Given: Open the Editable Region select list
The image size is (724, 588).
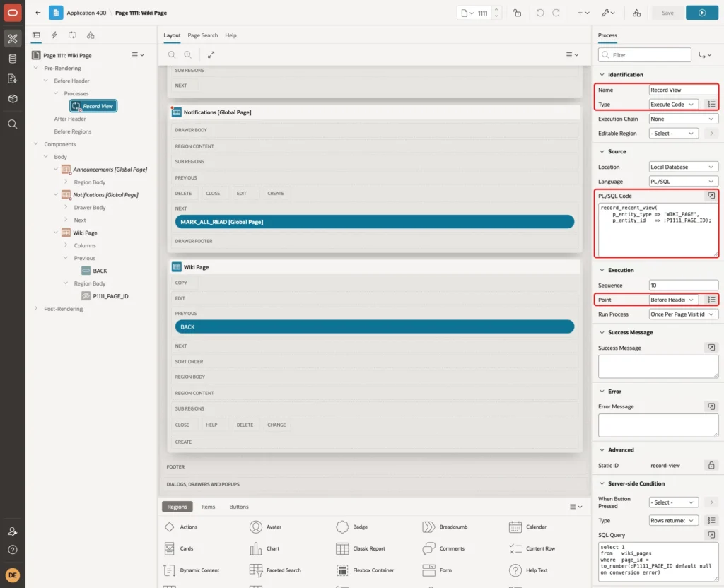Looking at the screenshot, I should tap(673, 134).
